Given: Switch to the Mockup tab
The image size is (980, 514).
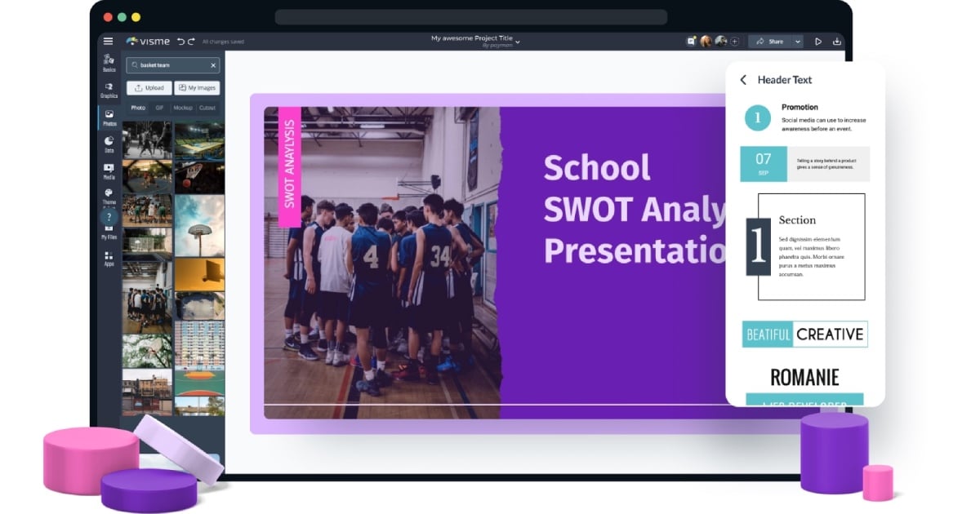Looking at the screenshot, I should point(183,108).
